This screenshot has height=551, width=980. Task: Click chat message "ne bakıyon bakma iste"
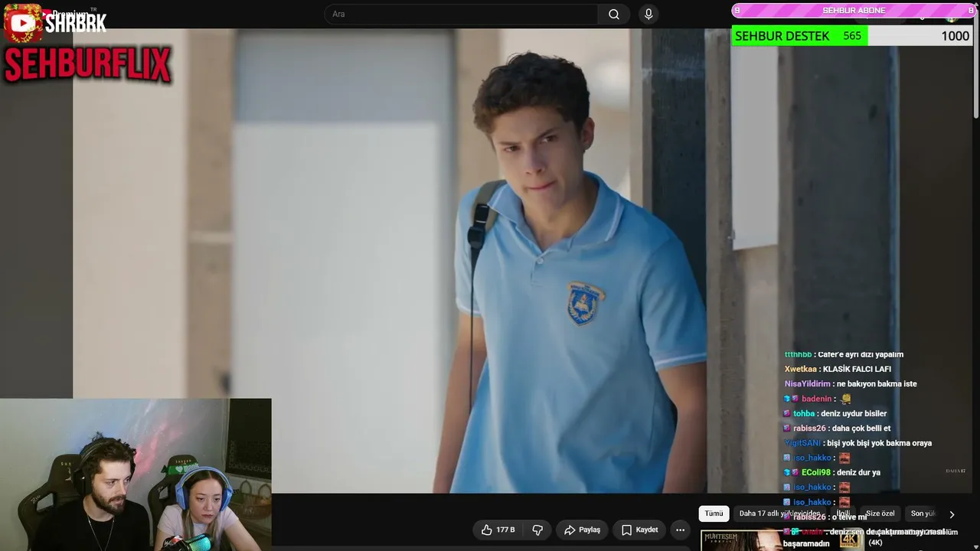(x=877, y=383)
